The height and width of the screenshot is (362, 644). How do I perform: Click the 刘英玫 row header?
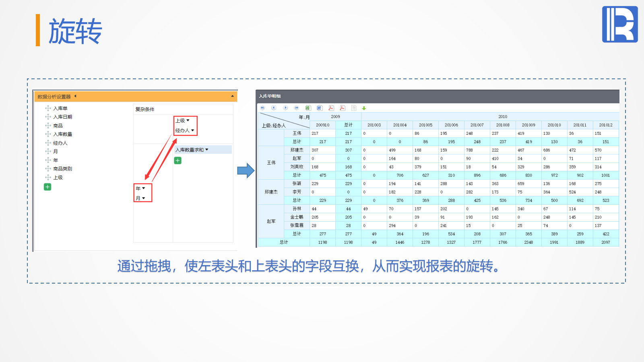coord(297,167)
